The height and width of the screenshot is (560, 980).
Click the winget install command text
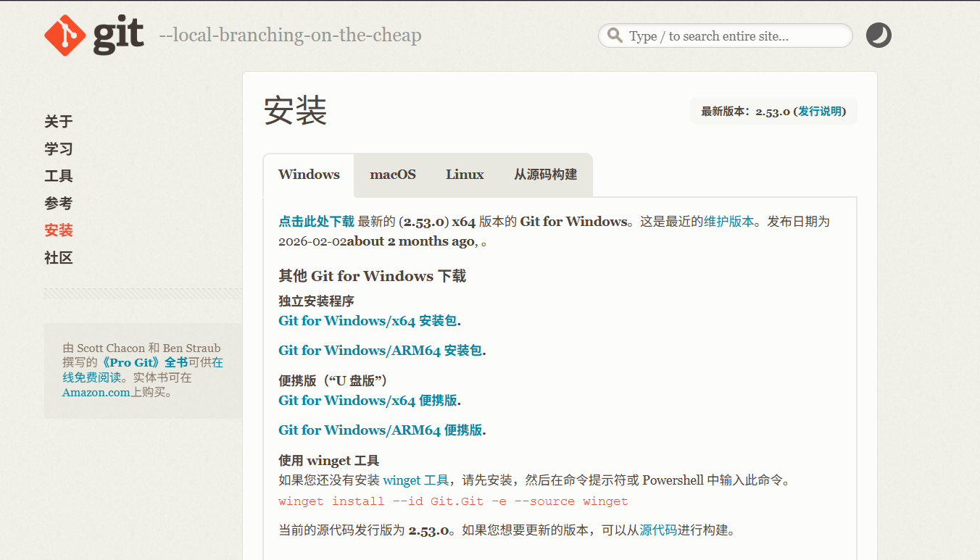pos(453,501)
